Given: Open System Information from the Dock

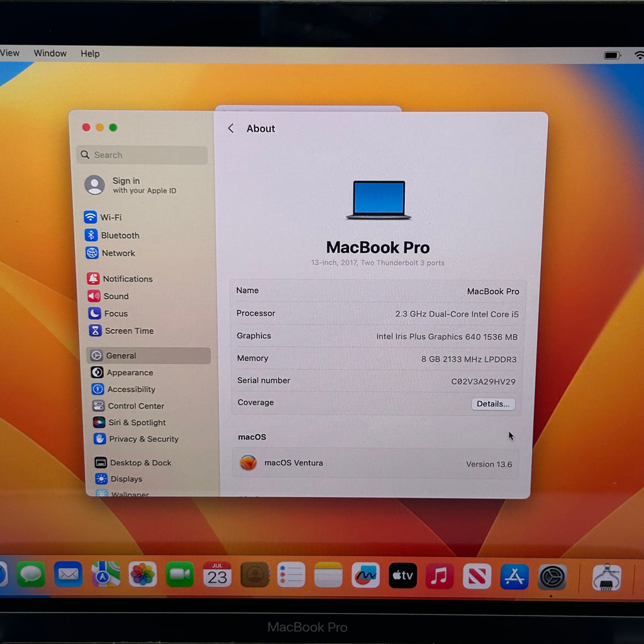Looking at the screenshot, I should pos(607,577).
